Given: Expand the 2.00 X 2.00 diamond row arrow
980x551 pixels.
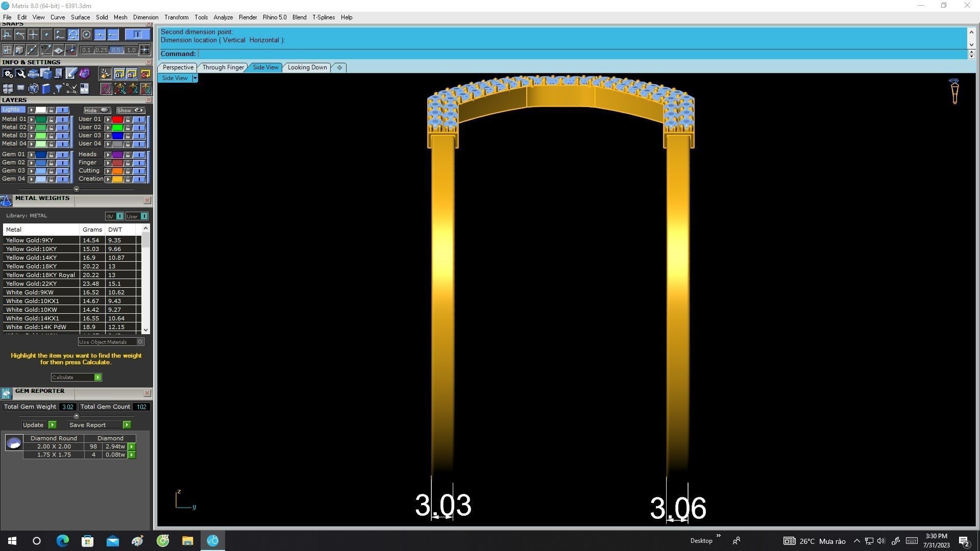Looking at the screenshot, I should click(132, 446).
